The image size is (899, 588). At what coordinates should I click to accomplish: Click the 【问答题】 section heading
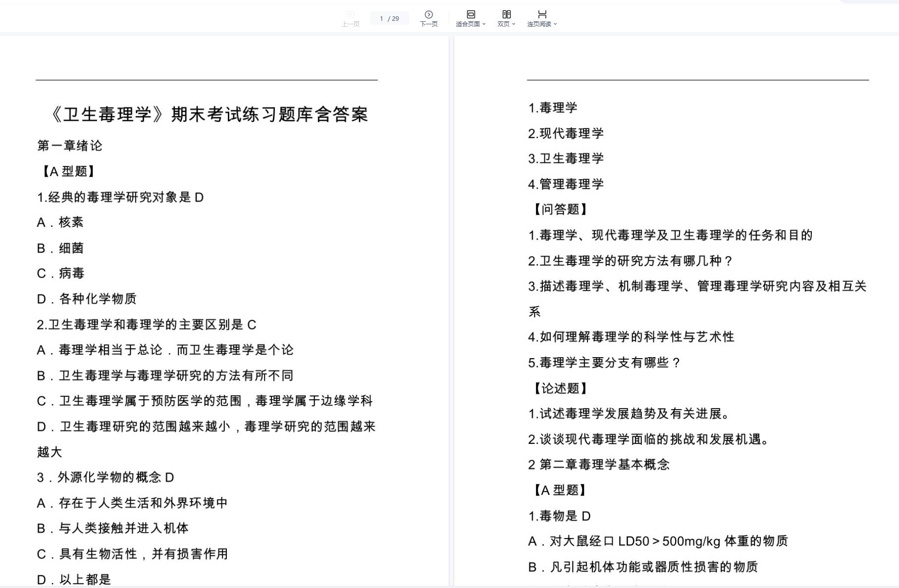point(560,210)
